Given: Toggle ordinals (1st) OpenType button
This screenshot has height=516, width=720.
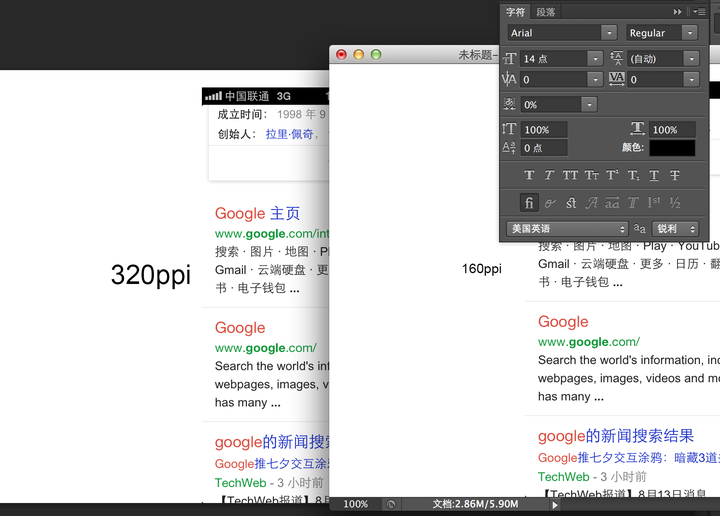Looking at the screenshot, I should click(x=654, y=202).
